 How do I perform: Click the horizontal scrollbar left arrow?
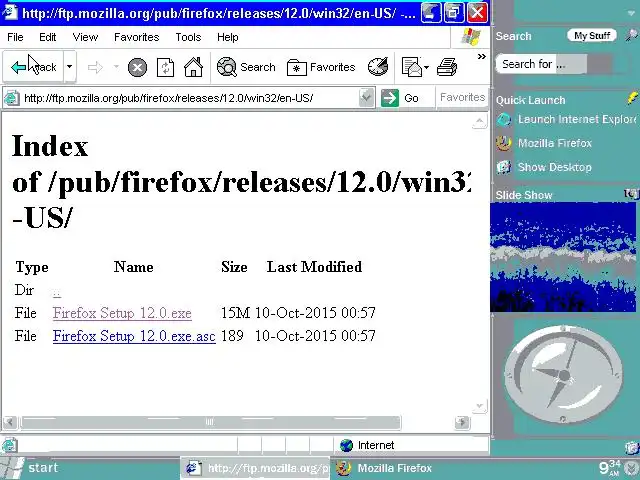tap(10, 422)
